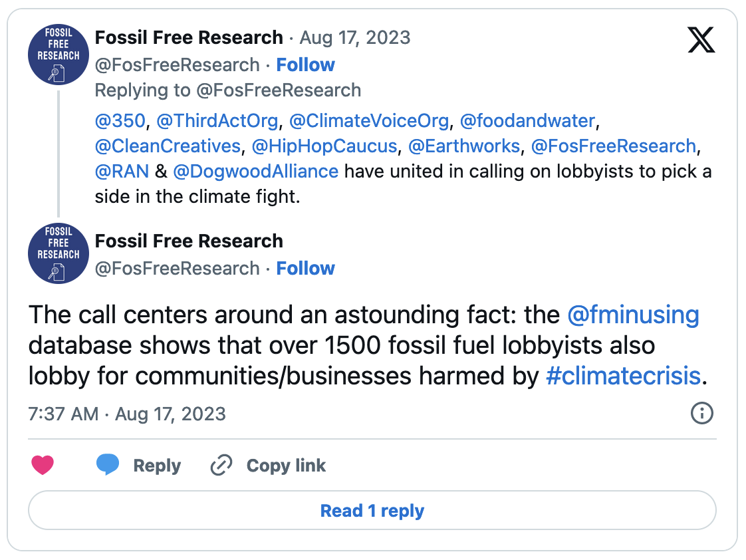Like the tweet with heart icon
The width and height of the screenshot is (746, 560).
43,465
